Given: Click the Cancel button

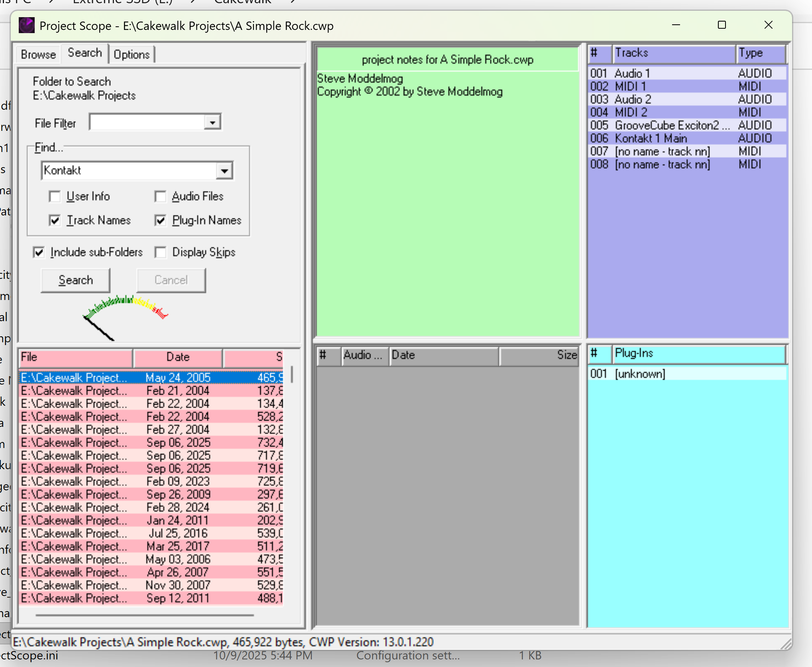Looking at the screenshot, I should tap(171, 280).
